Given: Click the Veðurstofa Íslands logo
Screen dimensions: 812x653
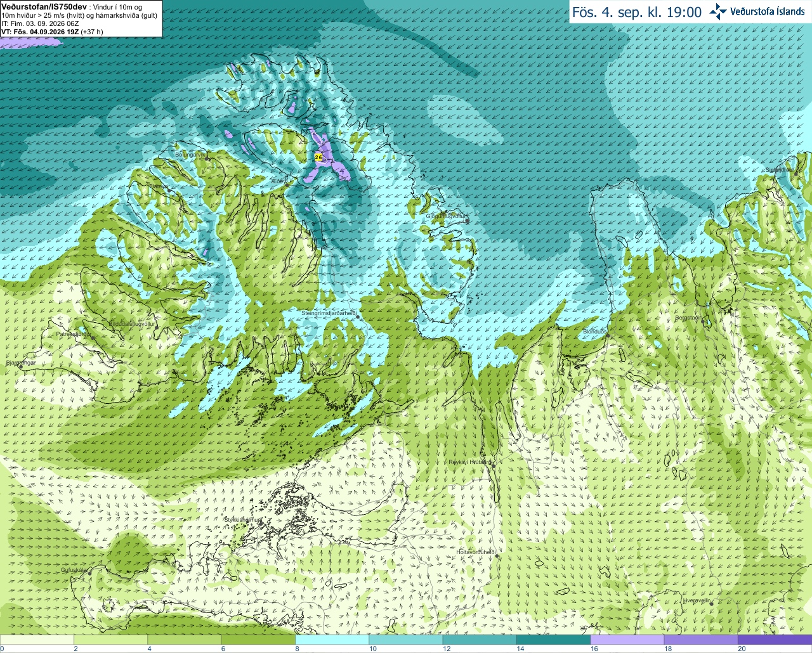Looking at the screenshot, I should (x=757, y=11).
